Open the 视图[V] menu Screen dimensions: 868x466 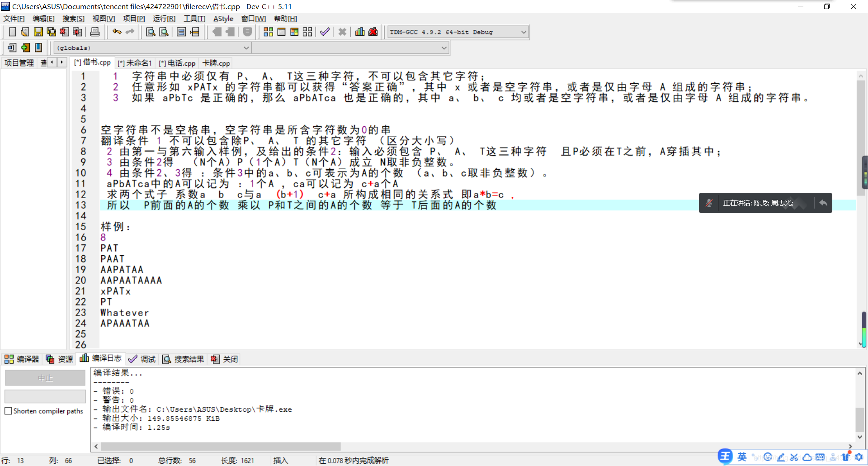(x=104, y=19)
